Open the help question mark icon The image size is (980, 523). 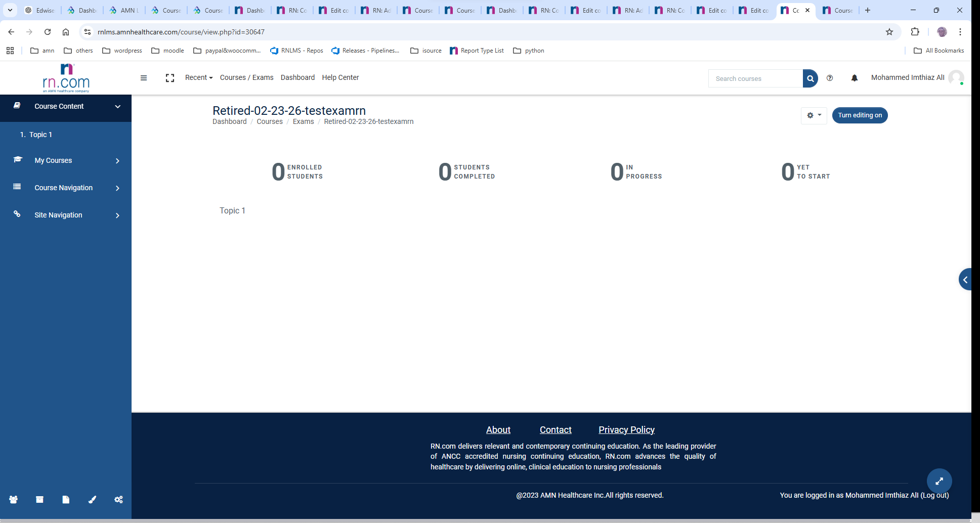830,78
